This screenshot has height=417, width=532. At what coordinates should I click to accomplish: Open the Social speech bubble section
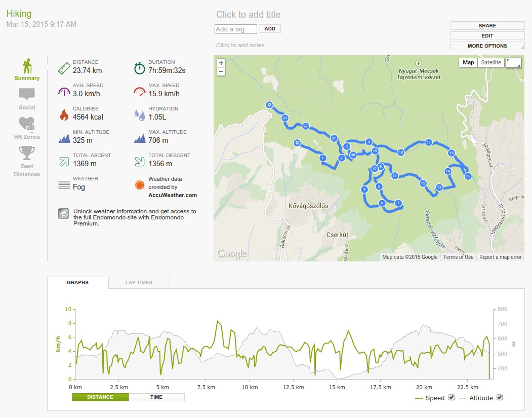tap(27, 94)
